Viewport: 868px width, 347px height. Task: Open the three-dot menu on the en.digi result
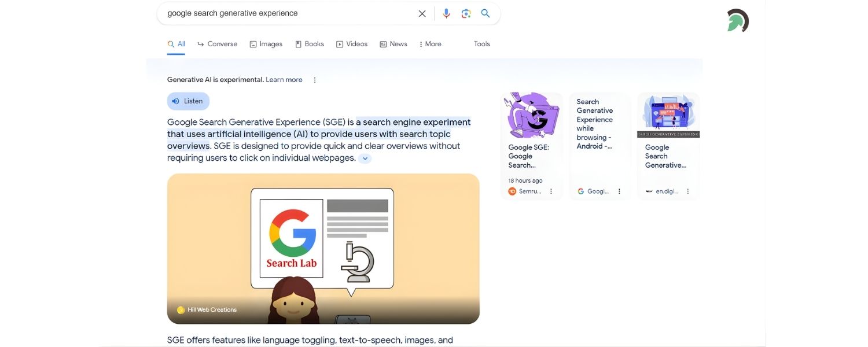(x=687, y=191)
